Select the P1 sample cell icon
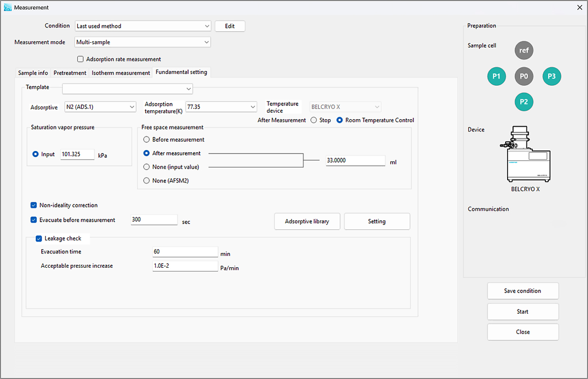 [x=496, y=76]
